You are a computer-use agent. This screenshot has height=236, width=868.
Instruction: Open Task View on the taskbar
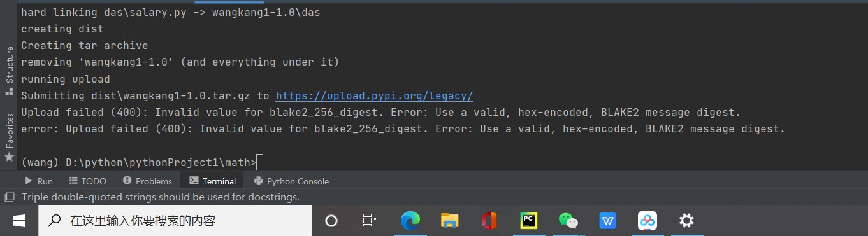point(369,221)
